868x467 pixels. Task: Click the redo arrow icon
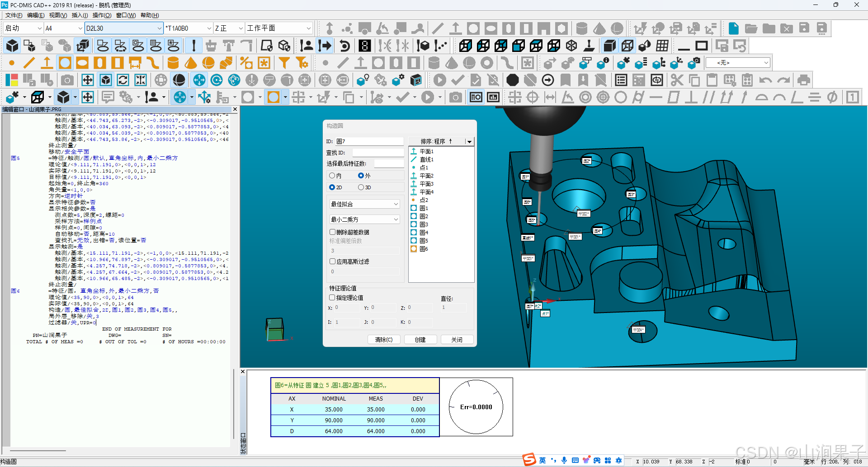click(783, 80)
